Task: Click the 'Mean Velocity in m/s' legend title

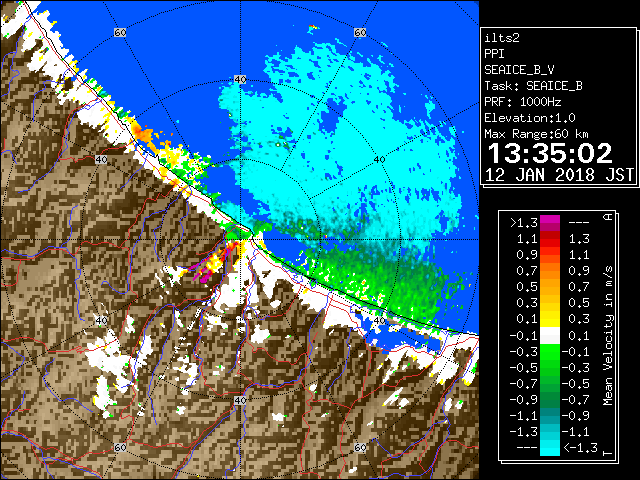Action: point(608,336)
